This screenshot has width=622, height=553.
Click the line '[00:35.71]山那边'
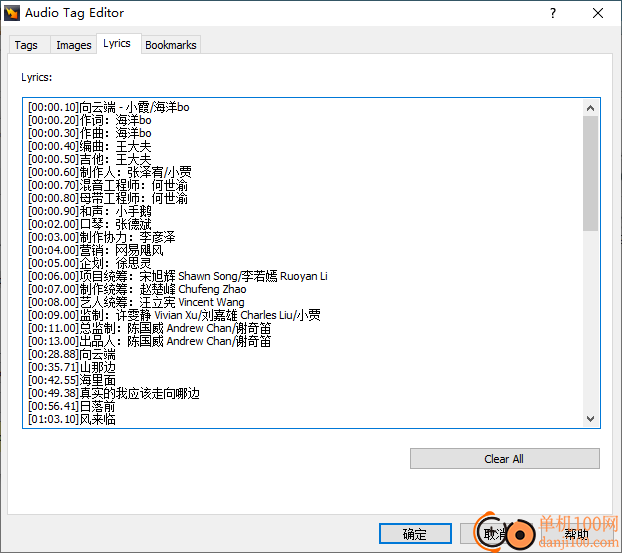pos(72,367)
